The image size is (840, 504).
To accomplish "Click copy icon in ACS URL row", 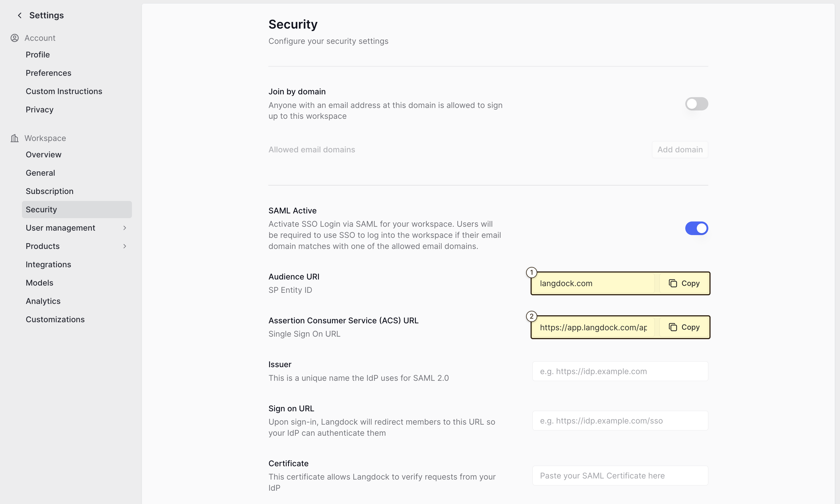I will click(x=673, y=327).
